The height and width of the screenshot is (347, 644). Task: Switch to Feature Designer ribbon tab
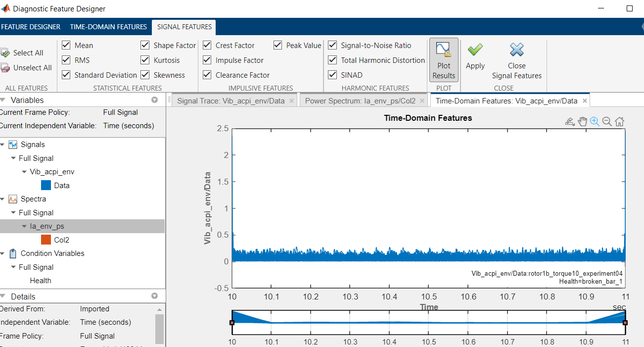click(x=31, y=27)
